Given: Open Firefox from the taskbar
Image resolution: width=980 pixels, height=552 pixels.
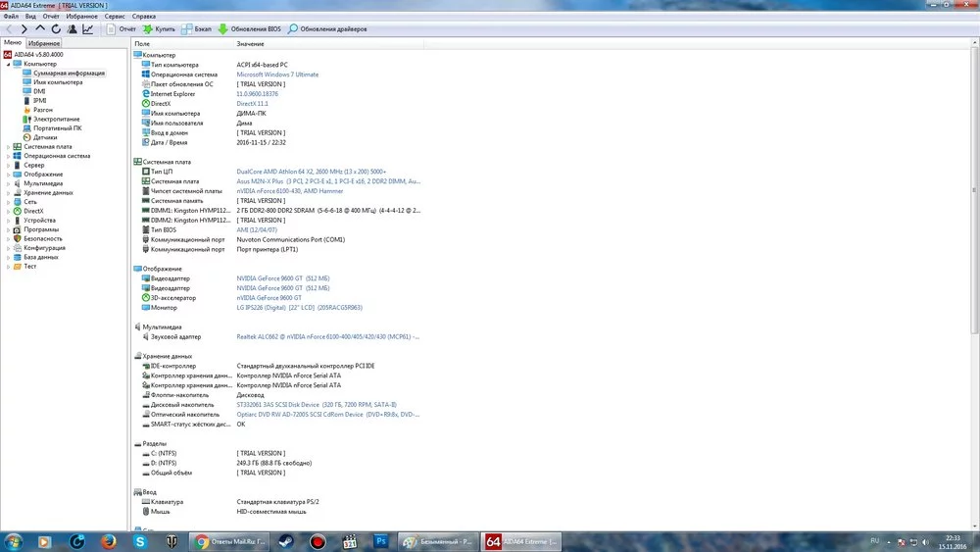Looking at the screenshot, I should 109,541.
